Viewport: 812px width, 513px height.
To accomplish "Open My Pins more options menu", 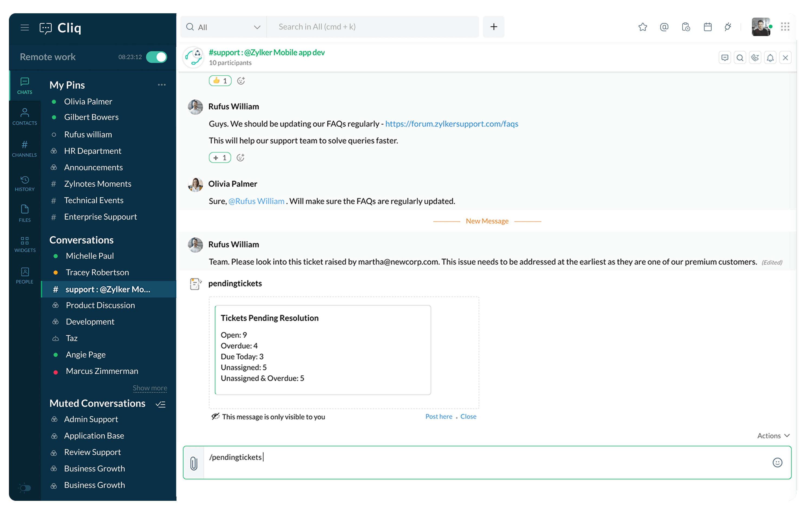I will pos(162,85).
